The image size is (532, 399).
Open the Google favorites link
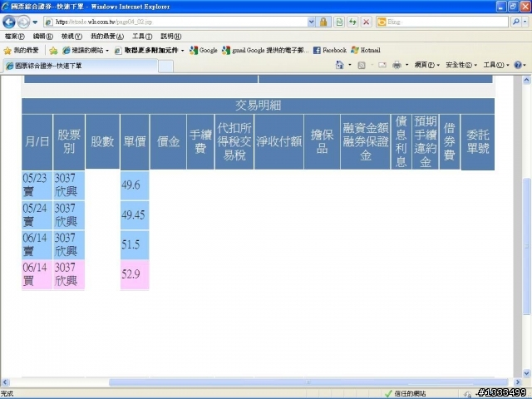point(204,51)
